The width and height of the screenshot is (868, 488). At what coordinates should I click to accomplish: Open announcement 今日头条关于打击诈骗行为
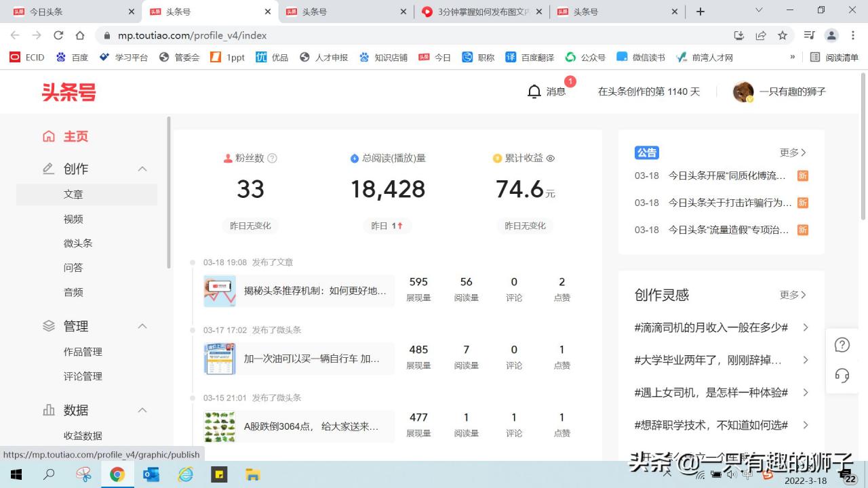(730, 203)
